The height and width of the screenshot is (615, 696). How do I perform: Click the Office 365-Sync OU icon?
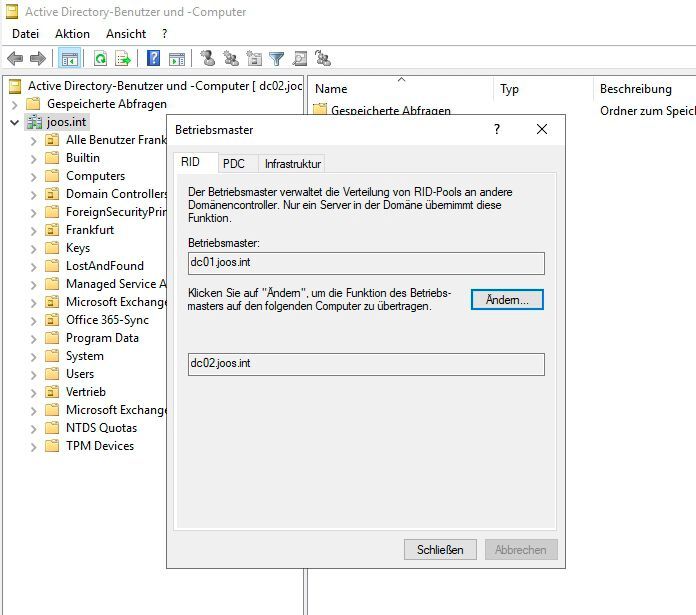coord(52,320)
